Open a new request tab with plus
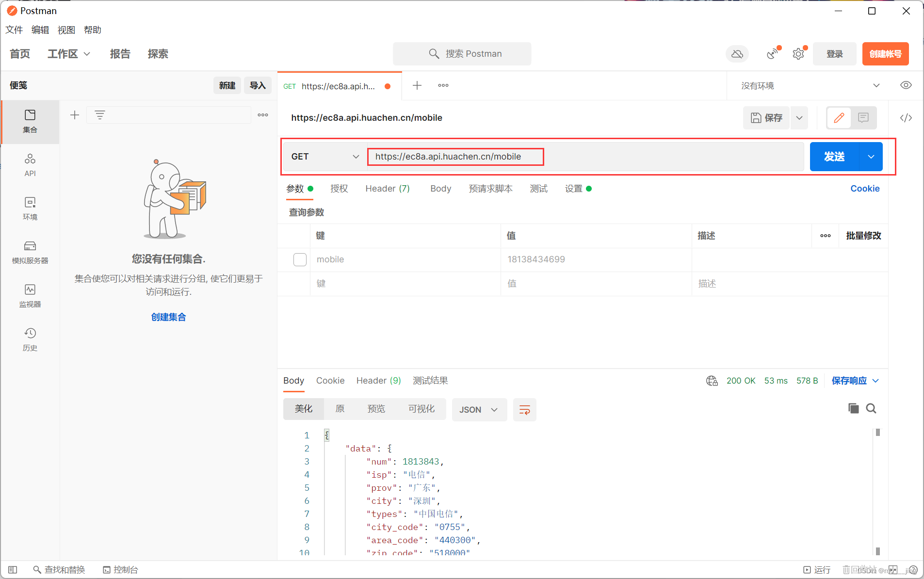 tap(417, 86)
